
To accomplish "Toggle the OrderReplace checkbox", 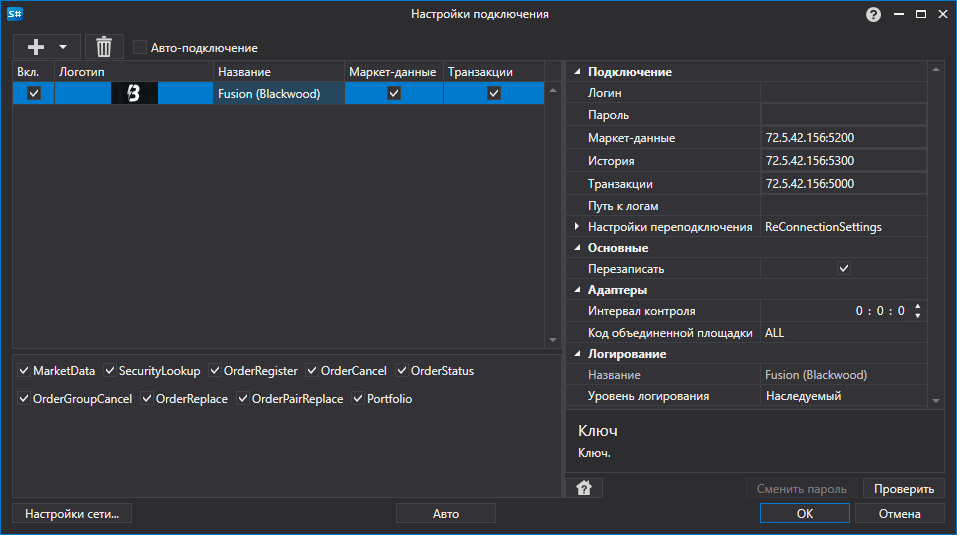I will click(146, 398).
